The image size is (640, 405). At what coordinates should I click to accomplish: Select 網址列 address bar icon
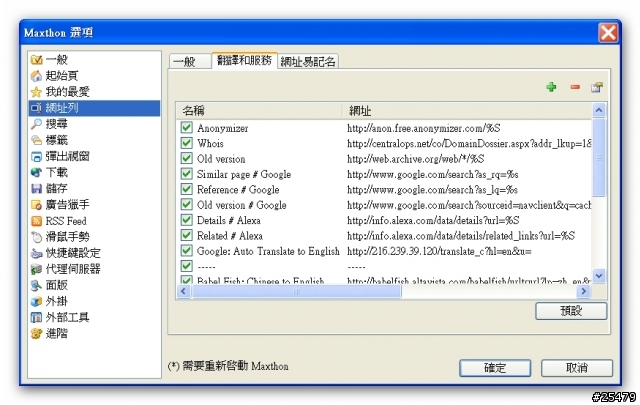click(x=36, y=108)
